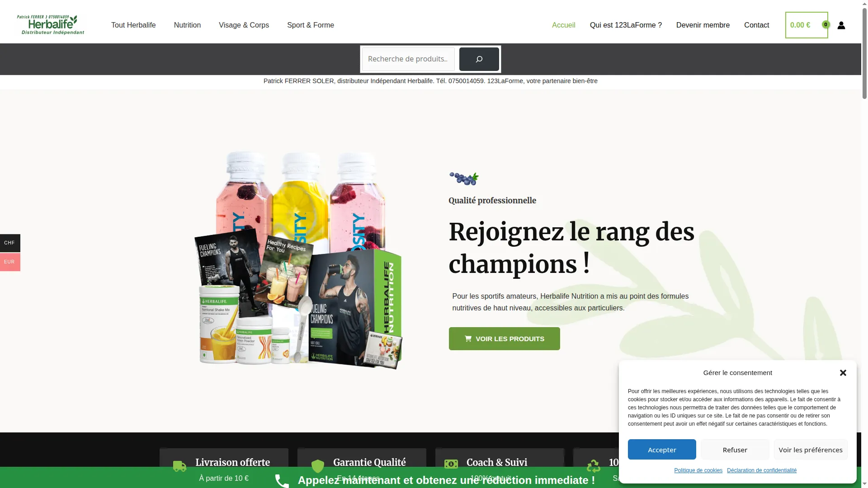Image resolution: width=868 pixels, height=488 pixels.
Task: Open the cart showing 0.00 €
Action: click(x=806, y=25)
